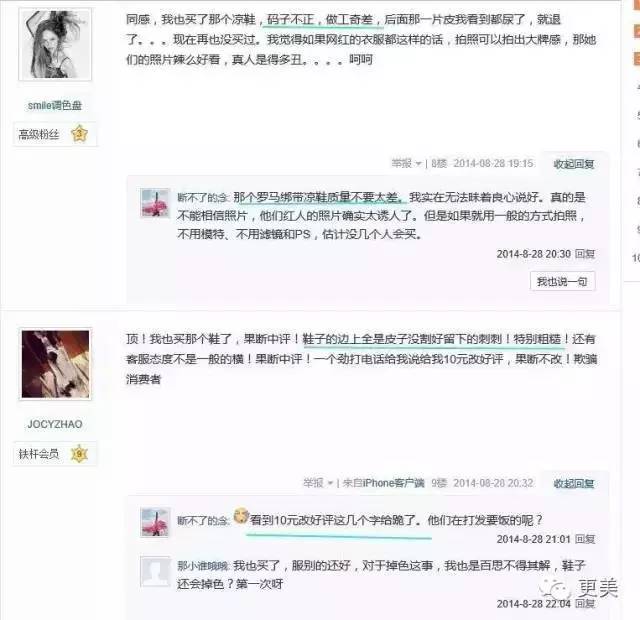Click the emoji face in the 21:01 reply
640x620 pixels.
point(241,516)
